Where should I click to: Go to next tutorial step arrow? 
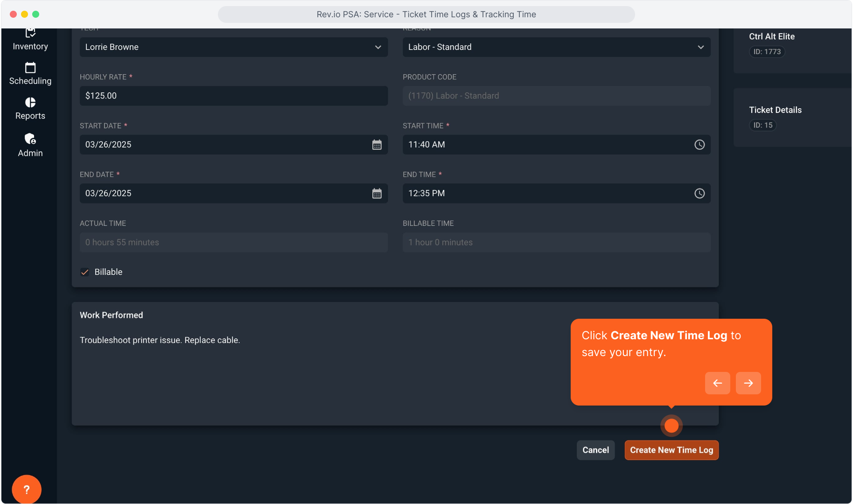click(x=748, y=383)
